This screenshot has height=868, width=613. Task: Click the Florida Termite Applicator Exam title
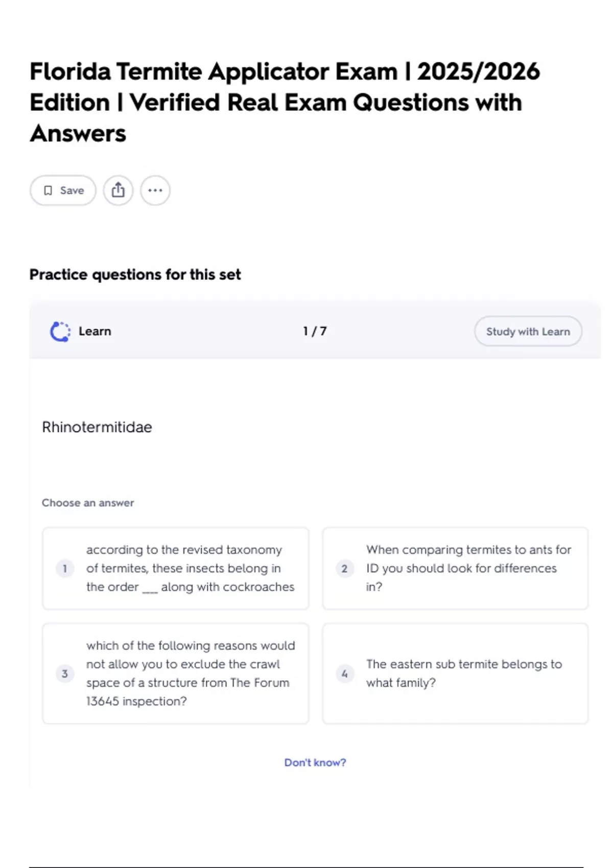(x=285, y=102)
